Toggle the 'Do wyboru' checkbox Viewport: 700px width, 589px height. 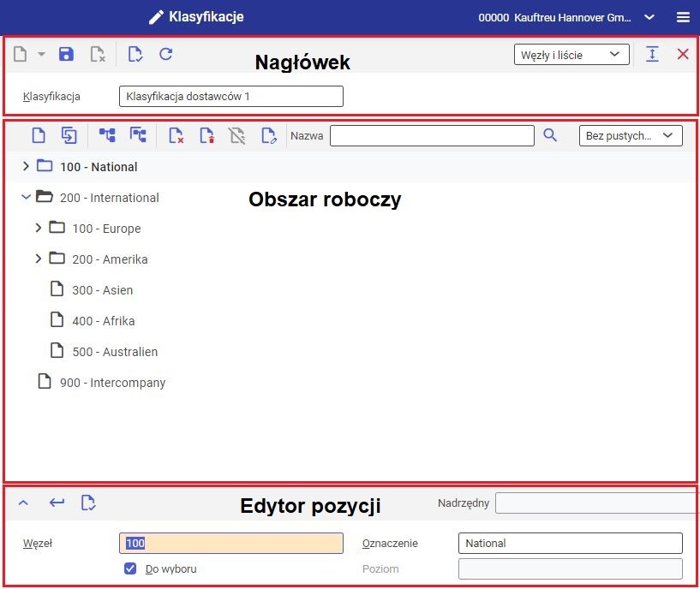(130, 568)
